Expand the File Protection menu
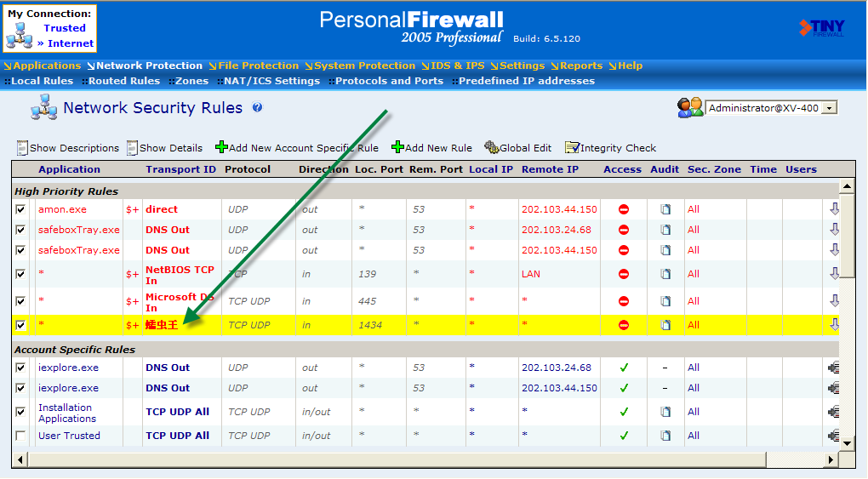The image size is (868, 479). tap(254, 66)
